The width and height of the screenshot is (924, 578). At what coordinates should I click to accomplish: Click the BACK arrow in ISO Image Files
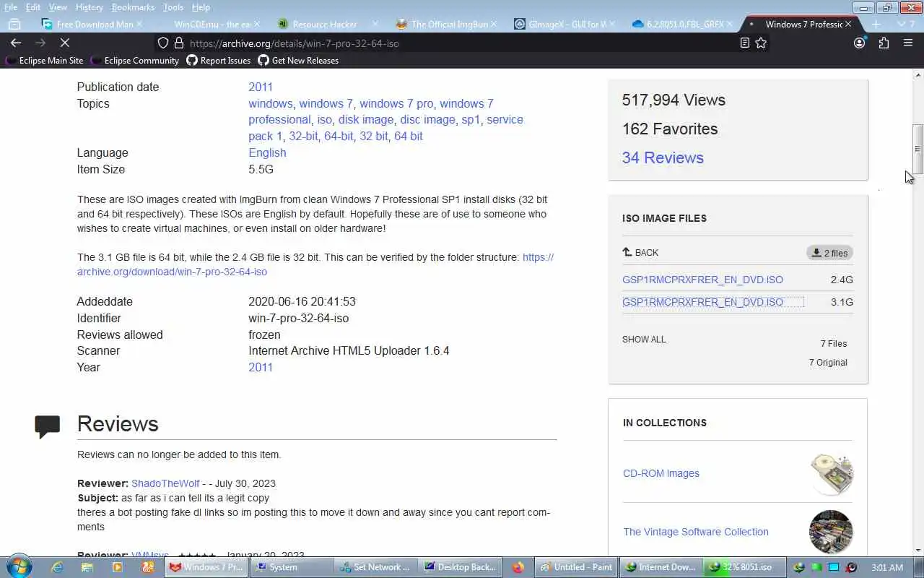pos(640,252)
